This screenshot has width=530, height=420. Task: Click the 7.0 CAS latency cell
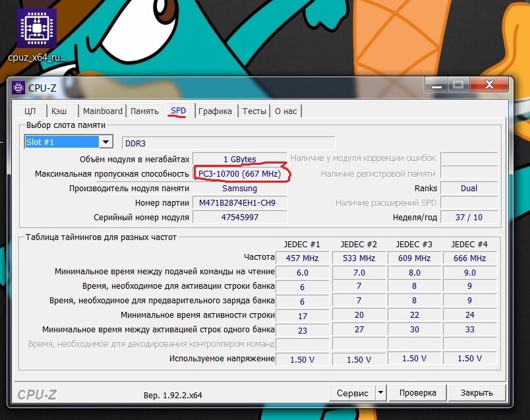(x=359, y=272)
